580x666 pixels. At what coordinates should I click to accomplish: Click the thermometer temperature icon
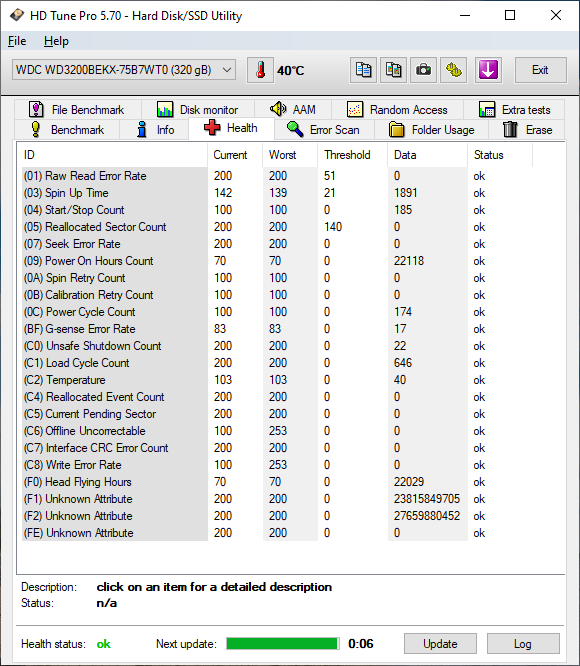pos(261,70)
